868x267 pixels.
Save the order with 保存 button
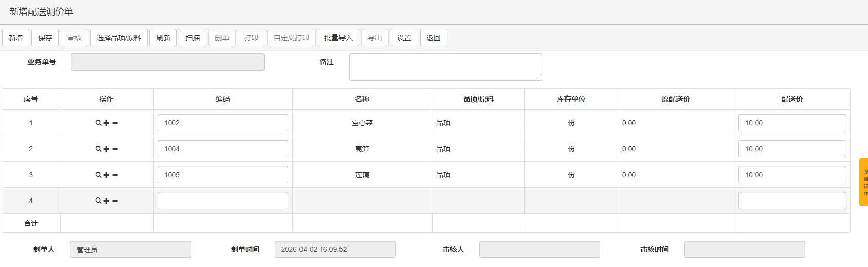[45, 38]
